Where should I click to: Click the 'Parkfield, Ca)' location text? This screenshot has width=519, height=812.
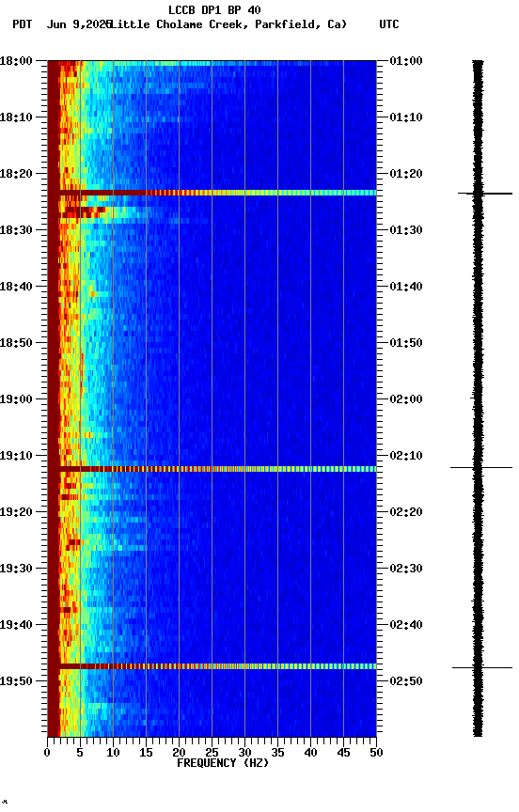point(301,24)
